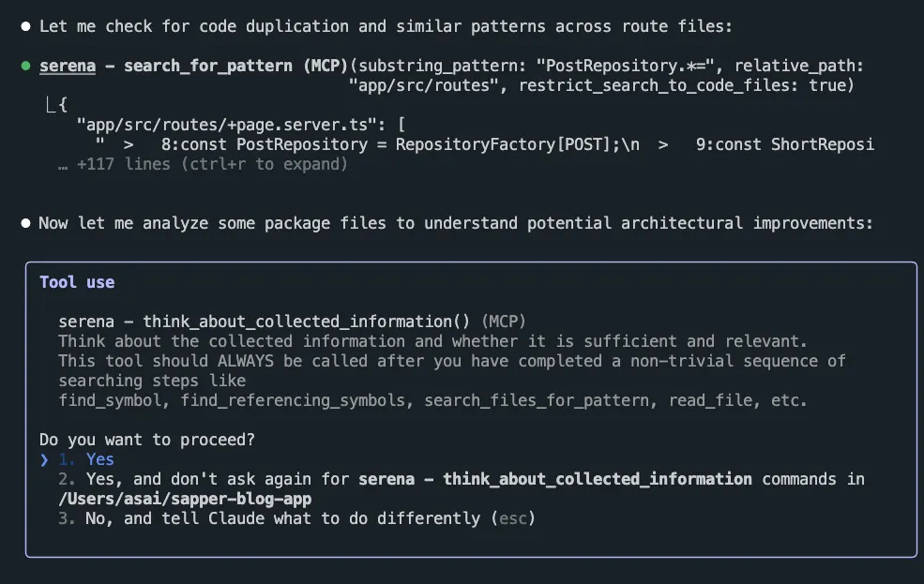Click the green bullet beside serena search_for_pattern
This screenshot has width=924, height=584.
point(25,66)
